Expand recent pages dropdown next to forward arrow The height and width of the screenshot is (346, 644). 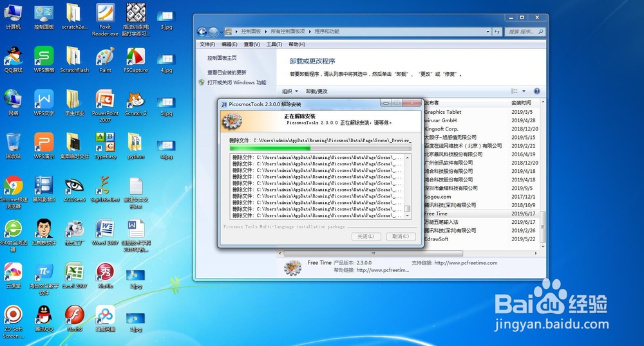pyautogui.click(x=221, y=32)
